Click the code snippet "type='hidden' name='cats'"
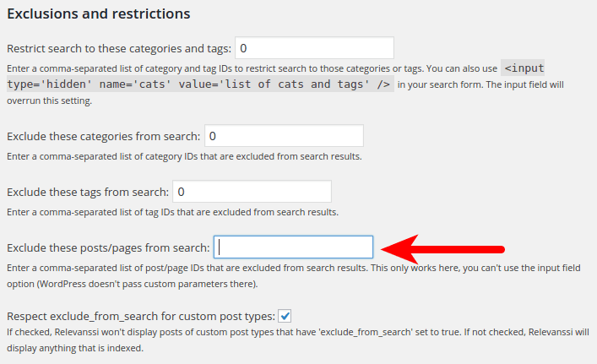Viewport: 597px width, 364px height. [x=90, y=84]
